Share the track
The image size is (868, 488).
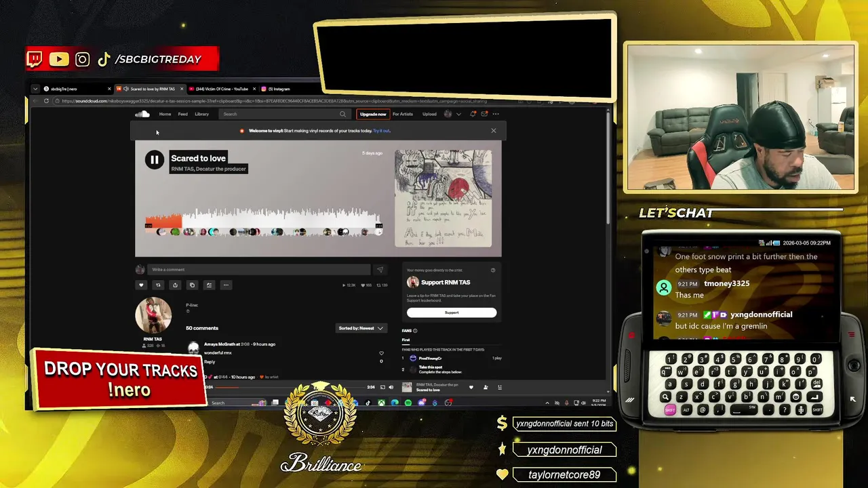[x=175, y=285]
